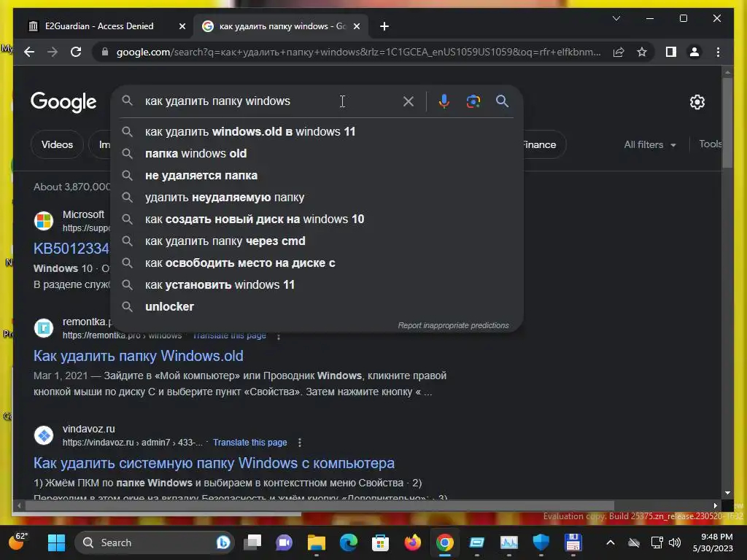Click the address bar URL
The width and height of the screenshot is (747, 560).
click(x=358, y=52)
